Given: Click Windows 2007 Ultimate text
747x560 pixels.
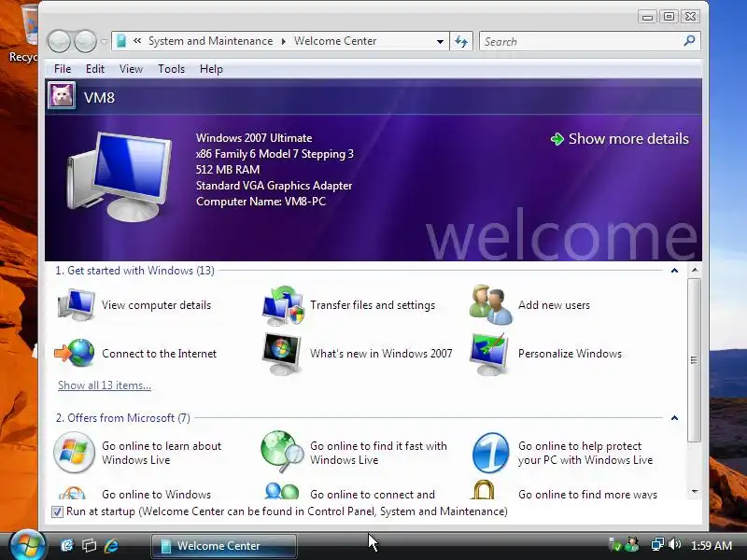Looking at the screenshot, I should pos(254,138).
